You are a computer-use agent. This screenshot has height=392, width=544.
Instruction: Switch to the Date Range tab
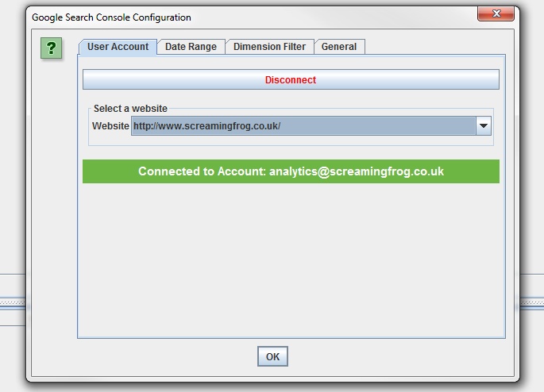191,47
